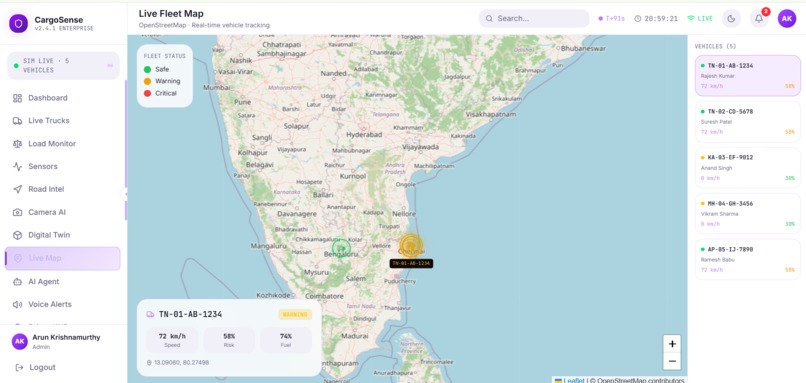Click the Load Monitor scales icon
Image resolution: width=806 pixels, height=383 pixels.
pos(17,144)
